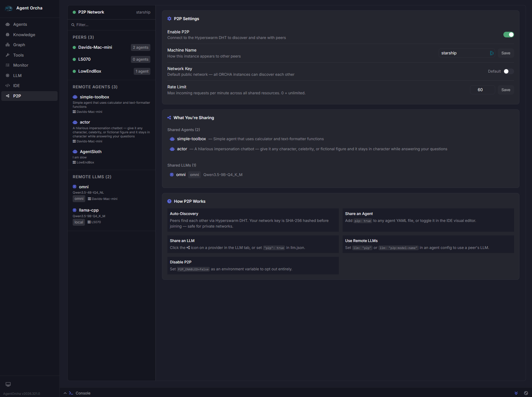Image resolution: width=532 pixels, height=397 pixels.
Task: Click the Agent Orcha logo icon
Action: [9, 8]
